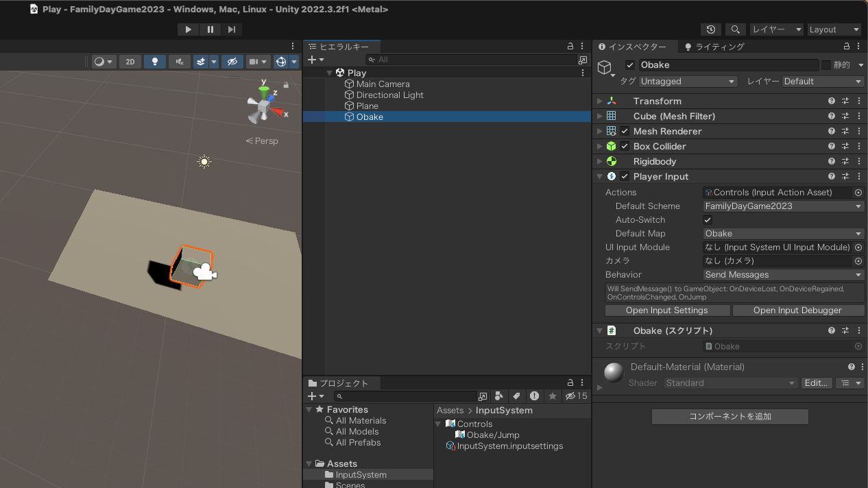Click the Open Input Debugger button
The image size is (868, 488).
[x=798, y=310]
